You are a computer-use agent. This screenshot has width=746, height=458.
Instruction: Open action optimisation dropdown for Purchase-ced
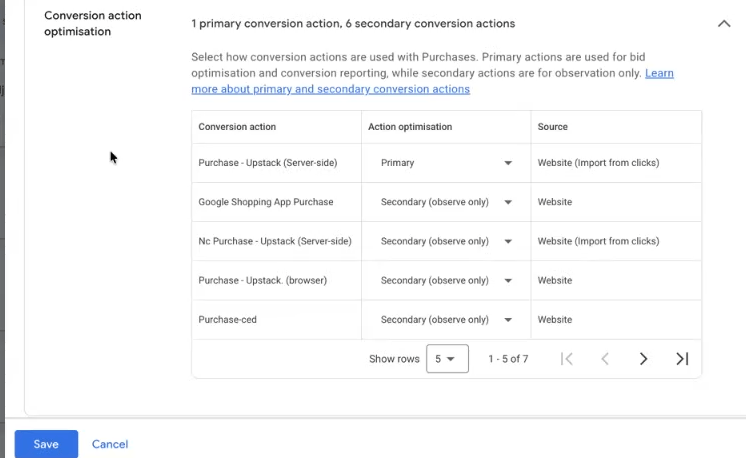446,320
